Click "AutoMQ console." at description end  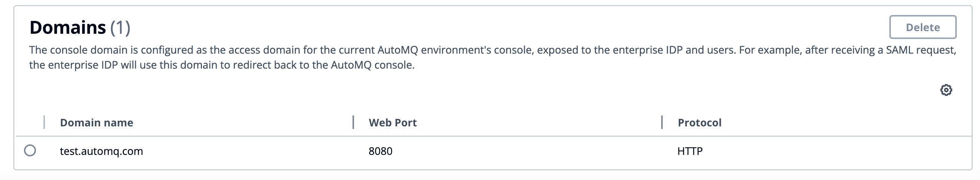372,65
